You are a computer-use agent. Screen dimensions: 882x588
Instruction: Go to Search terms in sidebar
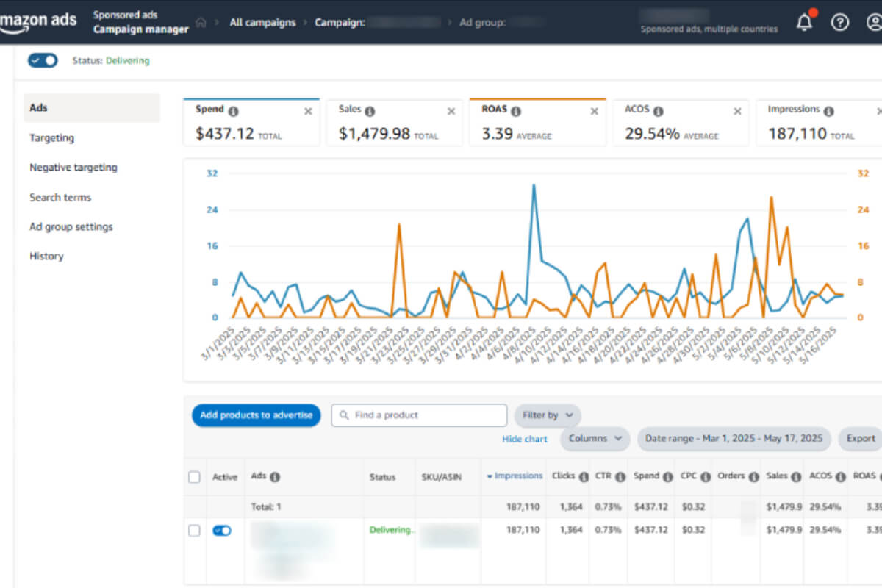(x=60, y=197)
